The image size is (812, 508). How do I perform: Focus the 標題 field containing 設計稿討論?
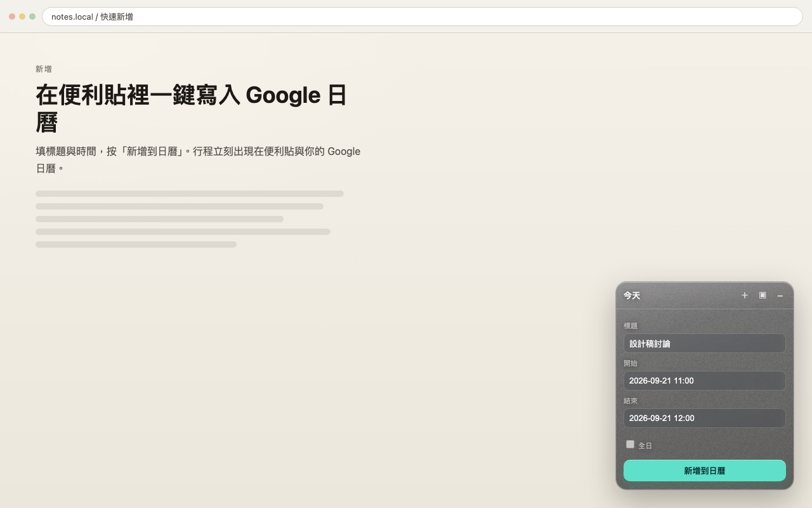click(705, 344)
